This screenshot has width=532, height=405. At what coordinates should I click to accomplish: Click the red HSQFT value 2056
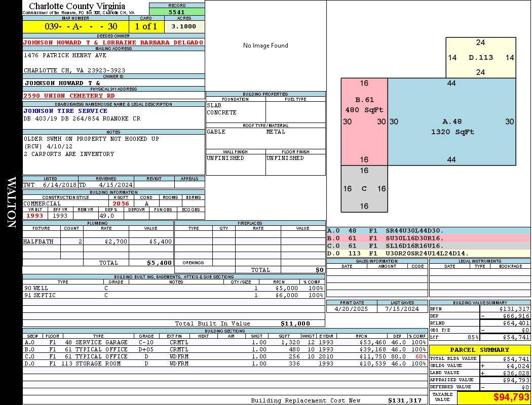tap(121, 204)
